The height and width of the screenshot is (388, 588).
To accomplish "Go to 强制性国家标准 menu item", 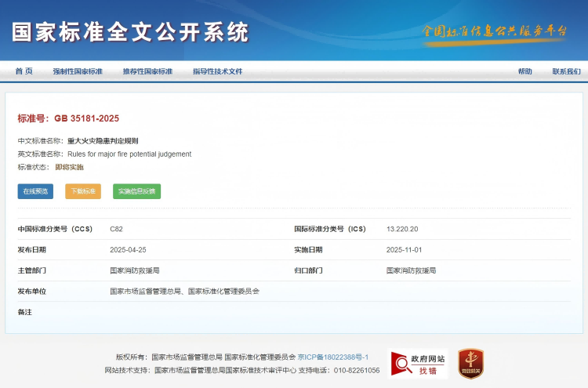I will (78, 71).
